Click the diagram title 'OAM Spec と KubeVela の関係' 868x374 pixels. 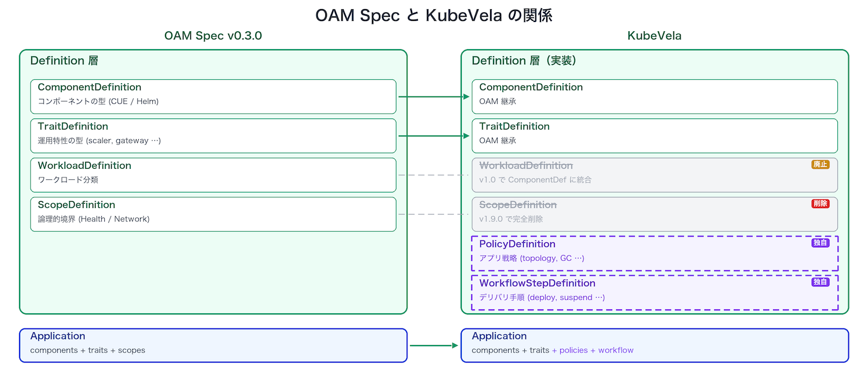(433, 15)
